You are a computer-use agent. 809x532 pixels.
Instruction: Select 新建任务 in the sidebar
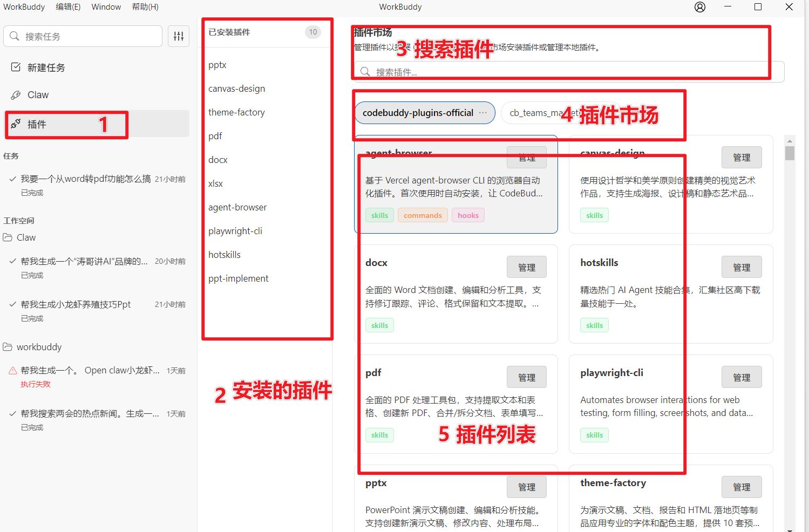(x=97, y=67)
